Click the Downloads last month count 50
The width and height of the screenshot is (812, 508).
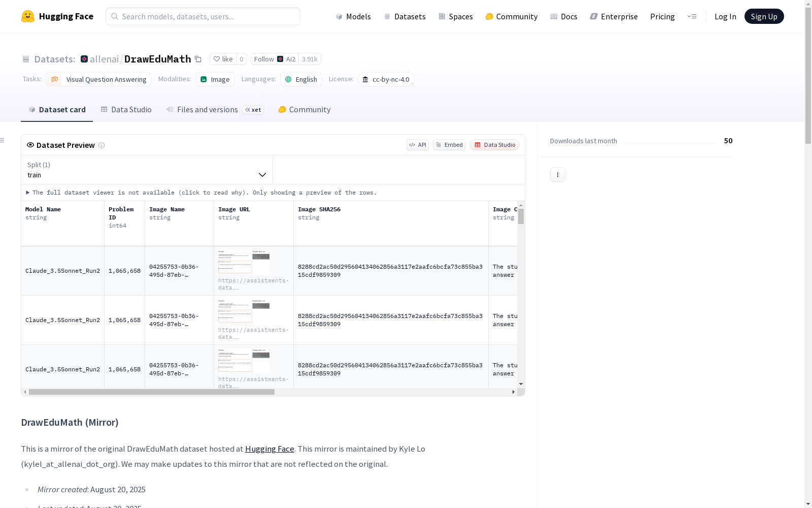(x=728, y=141)
